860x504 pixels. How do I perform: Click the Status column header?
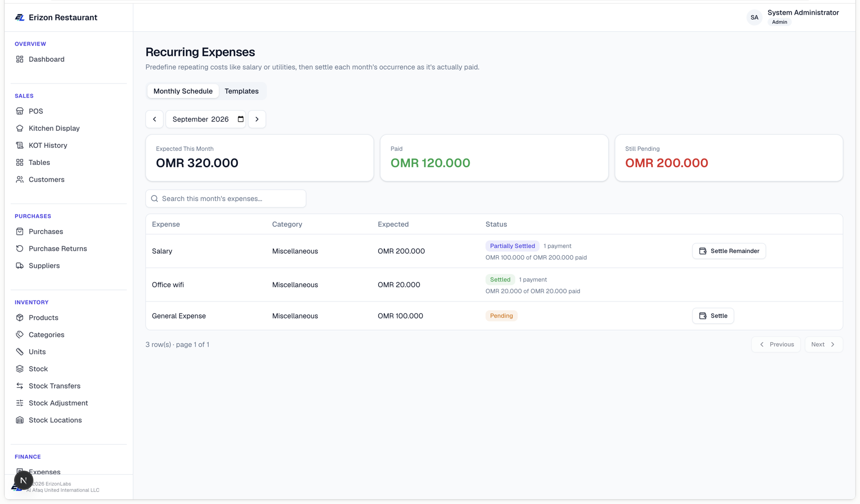(496, 225)
